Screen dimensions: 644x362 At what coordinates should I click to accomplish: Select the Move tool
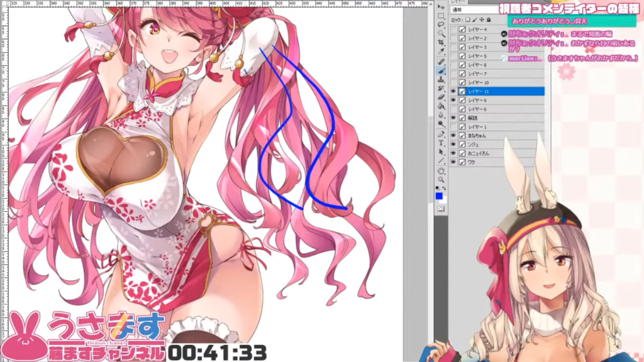click(x=441, y=7)
